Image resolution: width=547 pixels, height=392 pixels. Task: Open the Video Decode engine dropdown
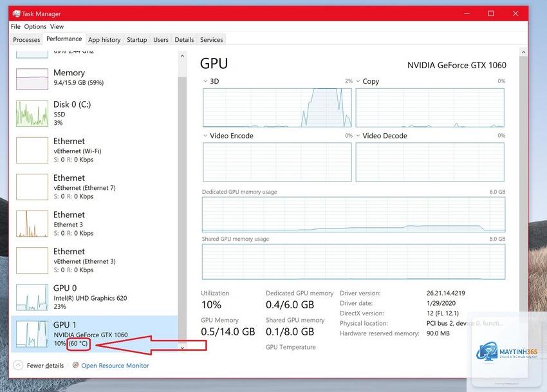point(358,135)
